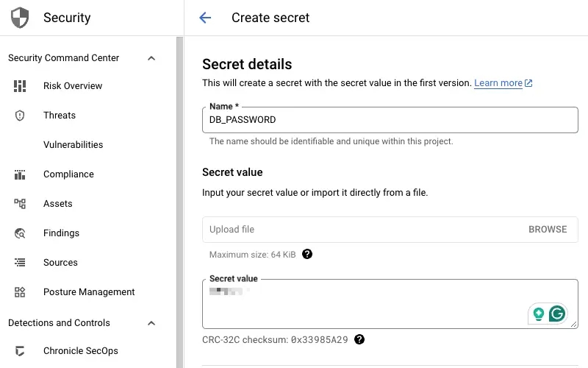The image size is (588, 368).
Task: Click the Security Command Center heading text
Action: coord(63,58)
